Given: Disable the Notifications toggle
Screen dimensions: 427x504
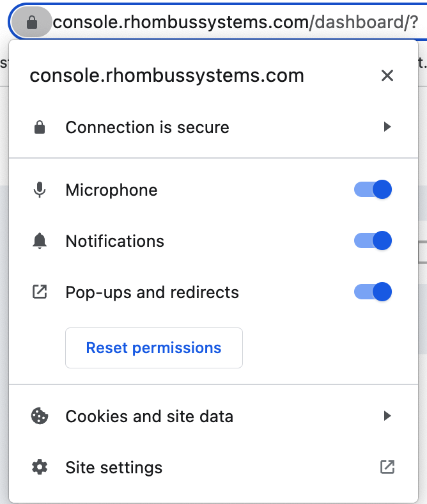Looking at the screenshot, I should point(373,240).
